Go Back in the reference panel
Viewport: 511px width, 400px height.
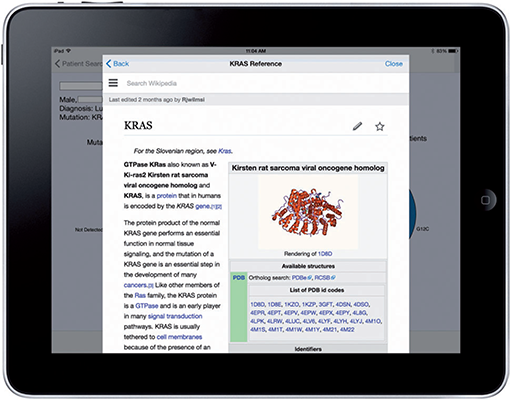[117, 64]
